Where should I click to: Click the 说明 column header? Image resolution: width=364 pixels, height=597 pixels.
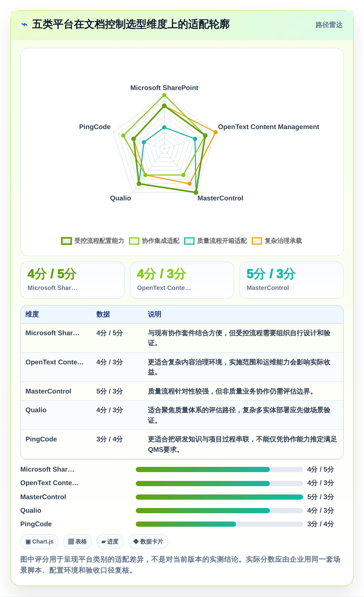pyautogui.click(x=155, y=314)
